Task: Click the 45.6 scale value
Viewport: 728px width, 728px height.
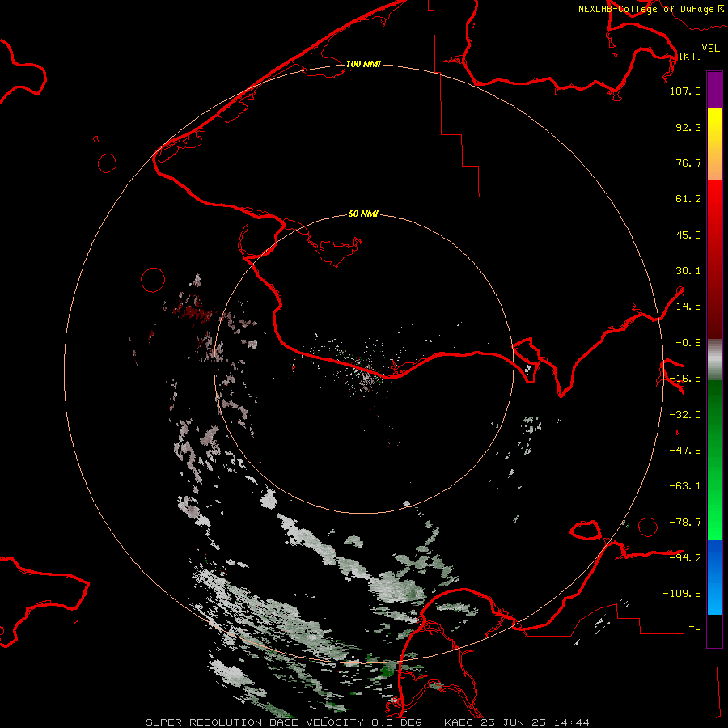Action: point(688,235)
